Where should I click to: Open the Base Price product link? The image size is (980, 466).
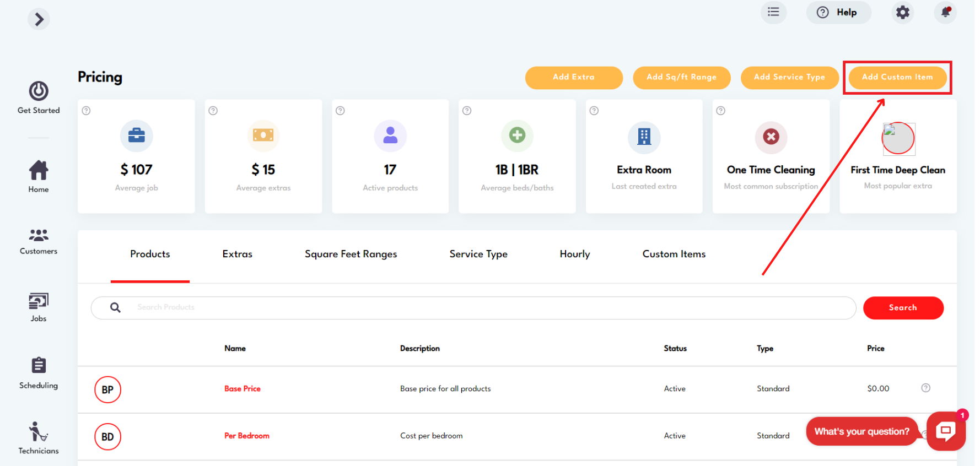tap(243, 389)
